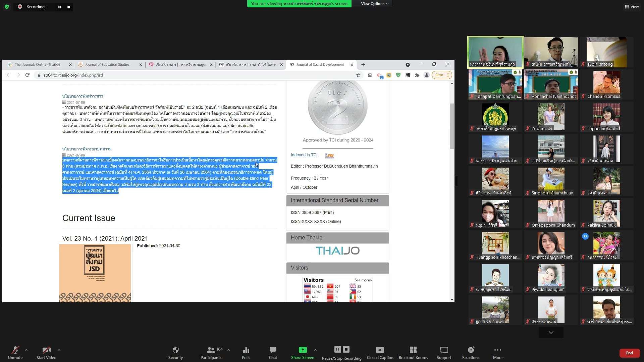This screenshot has width=644, height=362.
Task: Open the Reactions emoji icon
Action: pos(471,350)
